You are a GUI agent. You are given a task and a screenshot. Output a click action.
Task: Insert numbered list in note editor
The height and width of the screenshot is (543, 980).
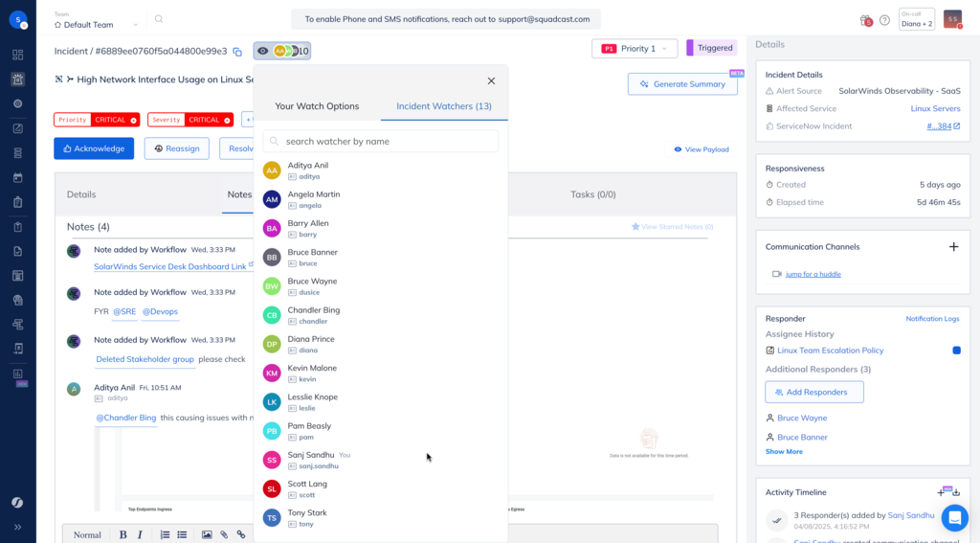[x=165, y=535]
